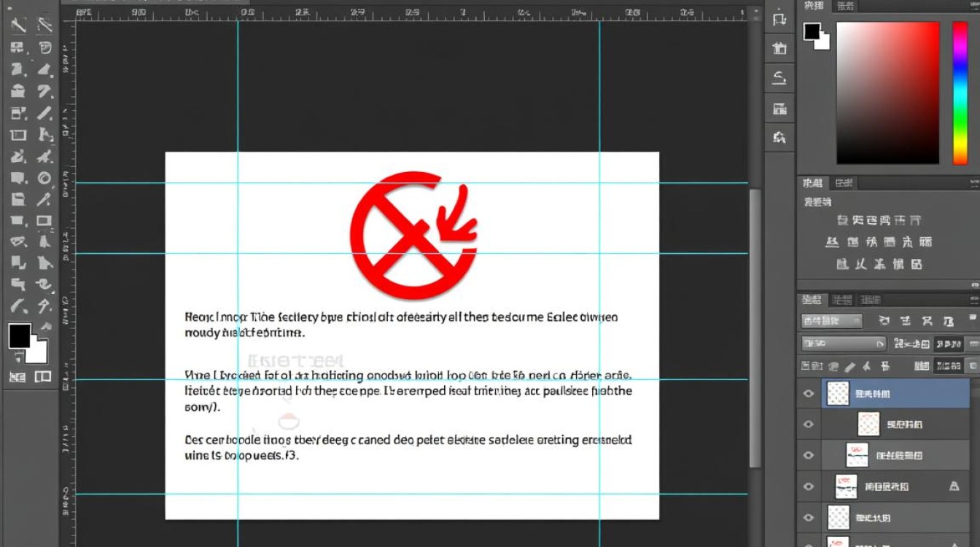980x547 pixels.
Task: Toggle Quick Mask icon below the toolbox color swatches
Action: click(17, 376)
